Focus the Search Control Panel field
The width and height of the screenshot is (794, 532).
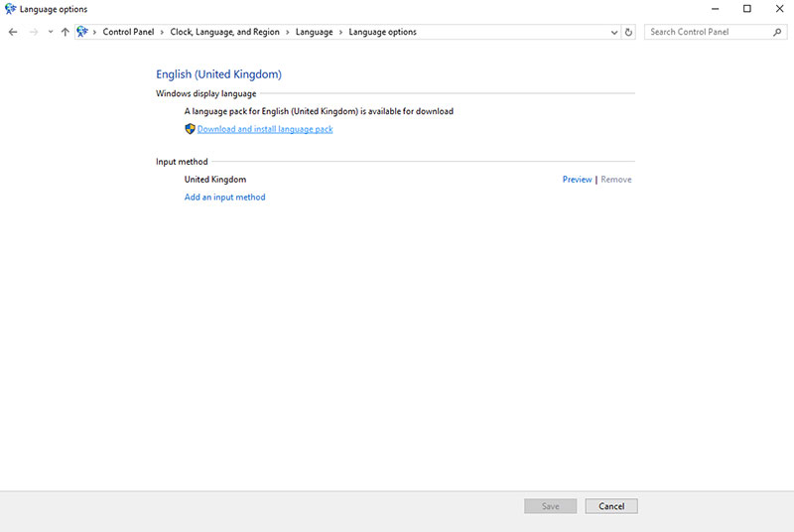pyautogui.click(x=707, y=32)
